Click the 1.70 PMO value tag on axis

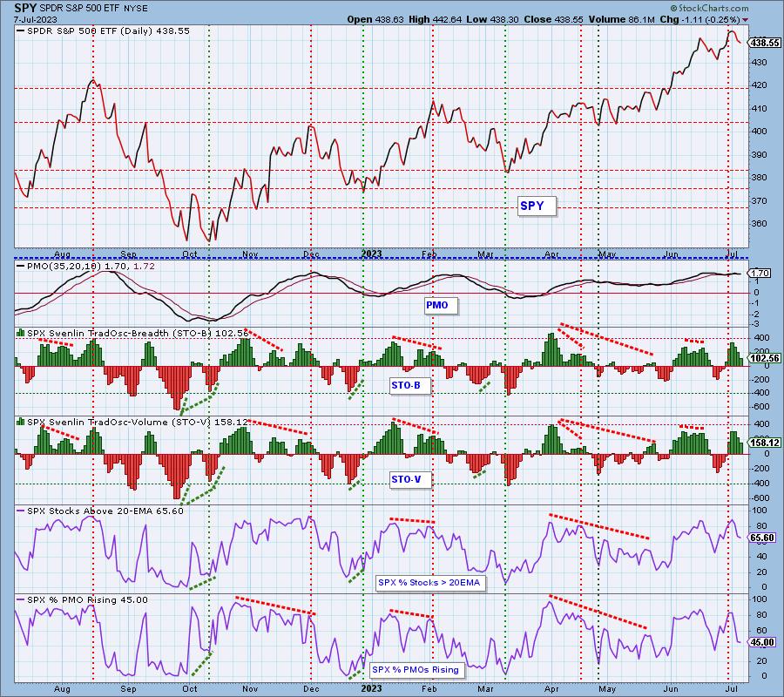760,273
